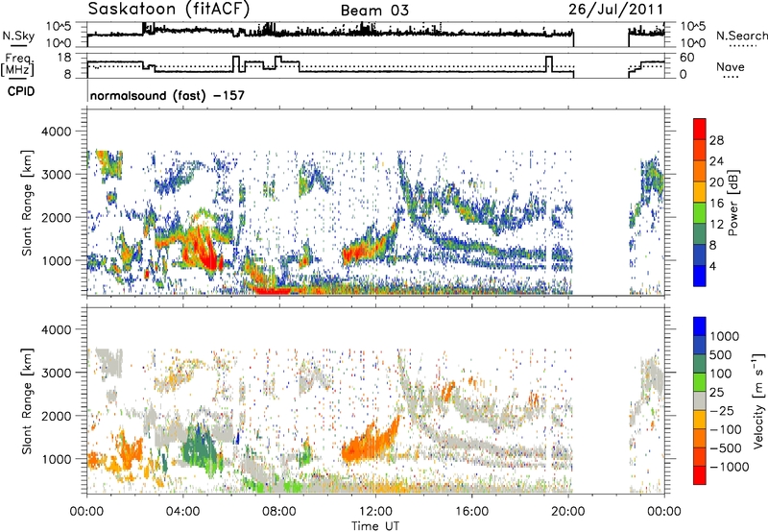768x532 pixels.
Task: Click the power color bar value 28
Action: (716, 140)
